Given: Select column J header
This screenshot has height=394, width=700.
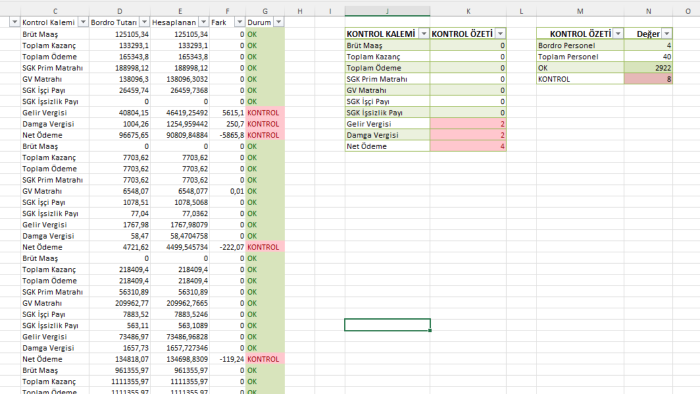Looking at the screenshot, I should point(387,11).
